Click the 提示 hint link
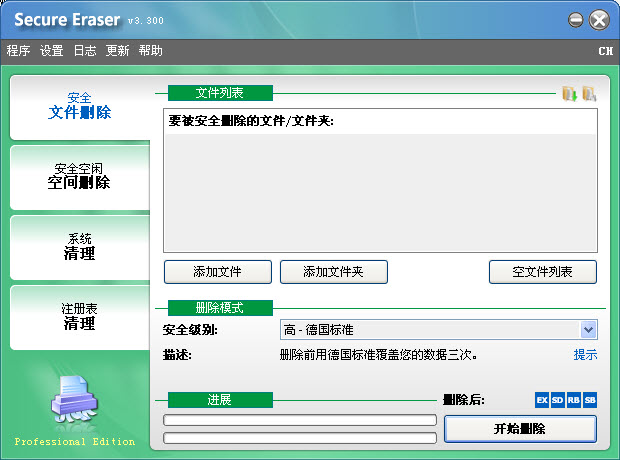 (585, 355)
